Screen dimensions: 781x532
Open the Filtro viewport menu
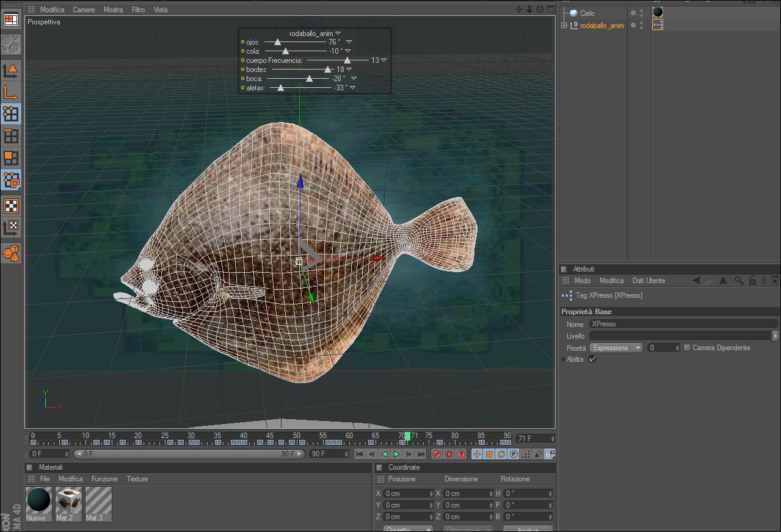click(x=138, y=10)
